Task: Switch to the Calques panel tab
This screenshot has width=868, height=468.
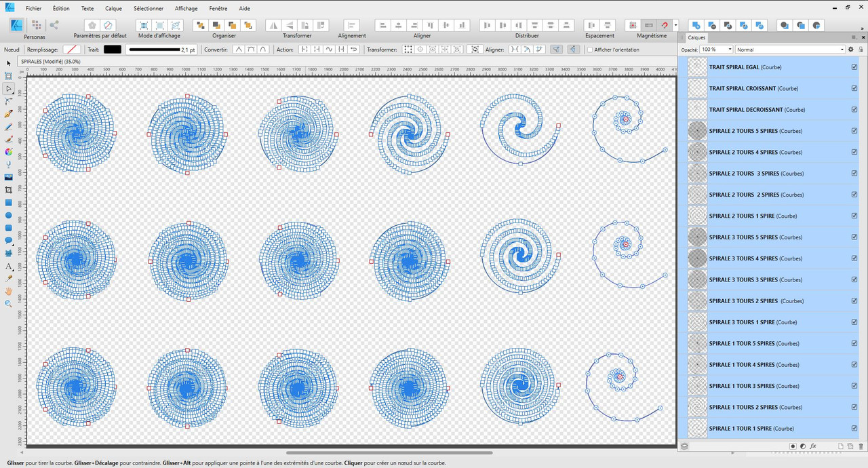Action: click(696, 37)
